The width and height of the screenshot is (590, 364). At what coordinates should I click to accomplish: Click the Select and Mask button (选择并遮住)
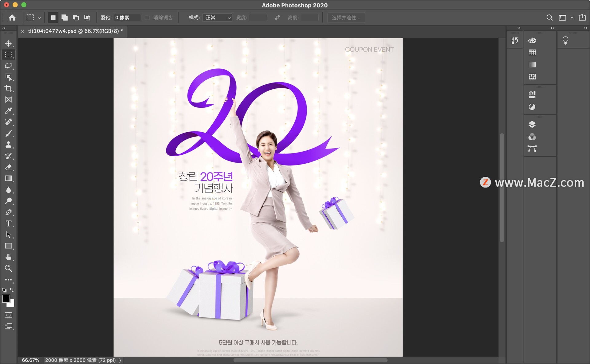point(346,18)
